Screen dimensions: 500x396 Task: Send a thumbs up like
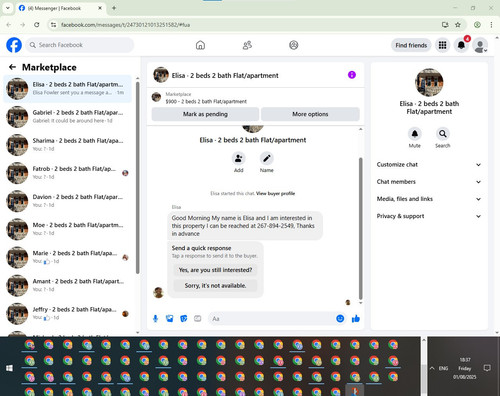pyautogui.click(x=356, y=319)
